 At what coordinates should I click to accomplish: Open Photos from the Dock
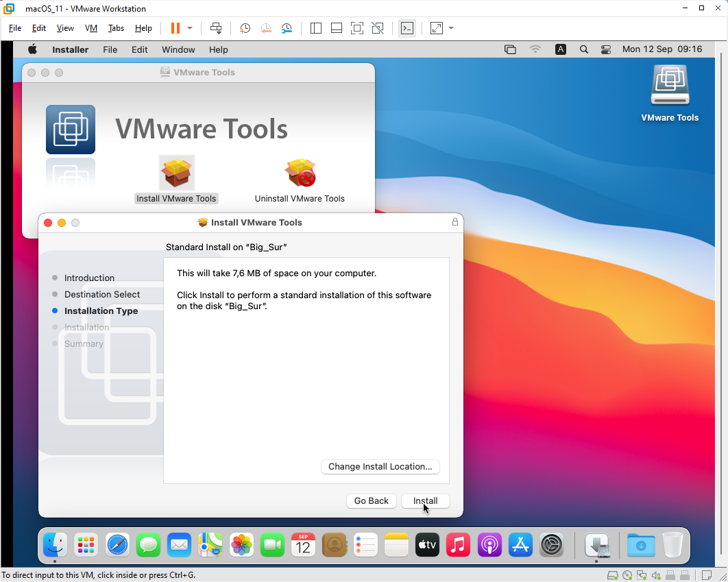pyautogui.click(x=241, y=545)
